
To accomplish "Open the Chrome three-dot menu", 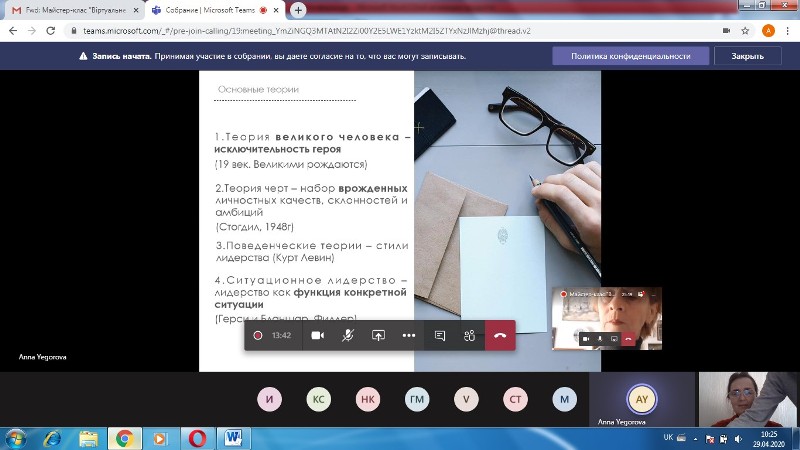I will [788, 31].
